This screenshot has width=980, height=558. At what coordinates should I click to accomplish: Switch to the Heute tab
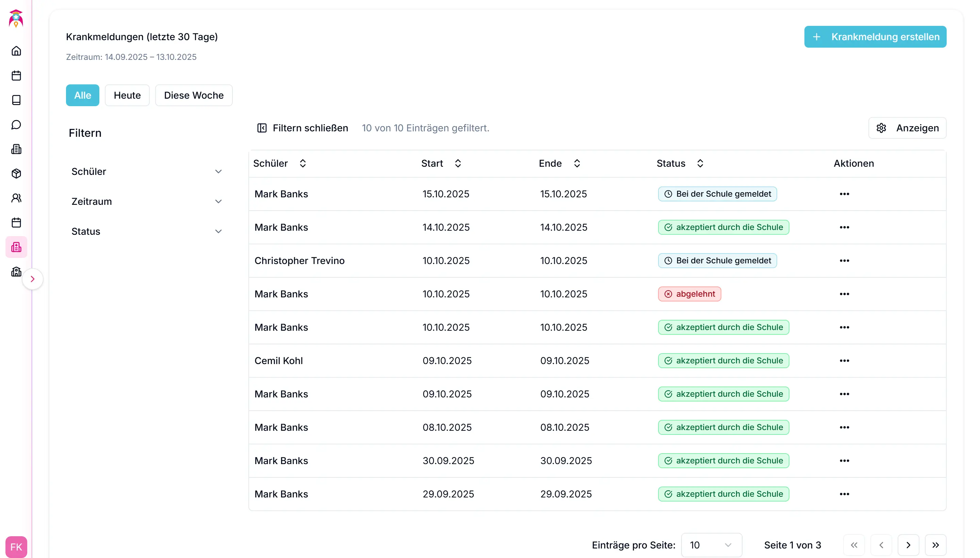coord(127,95)
